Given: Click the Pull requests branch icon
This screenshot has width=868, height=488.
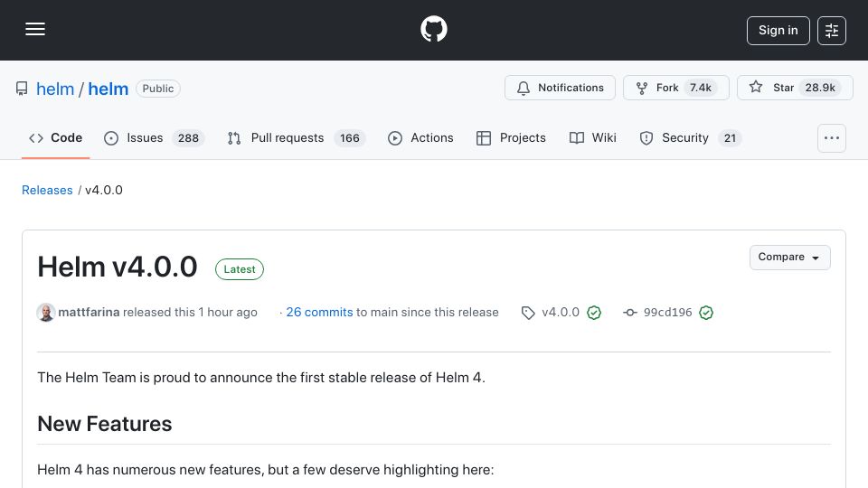Looking at the screenshot, I should 234,138.
